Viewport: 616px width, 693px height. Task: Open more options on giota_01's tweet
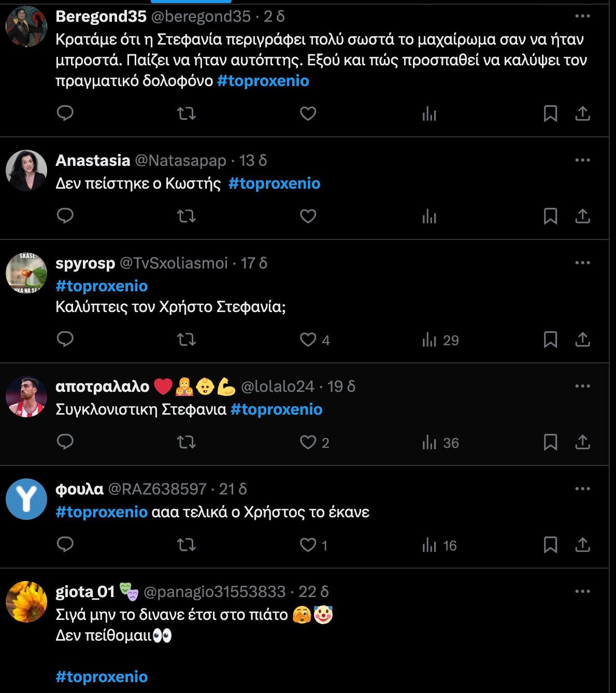click(x=582, y=591)
